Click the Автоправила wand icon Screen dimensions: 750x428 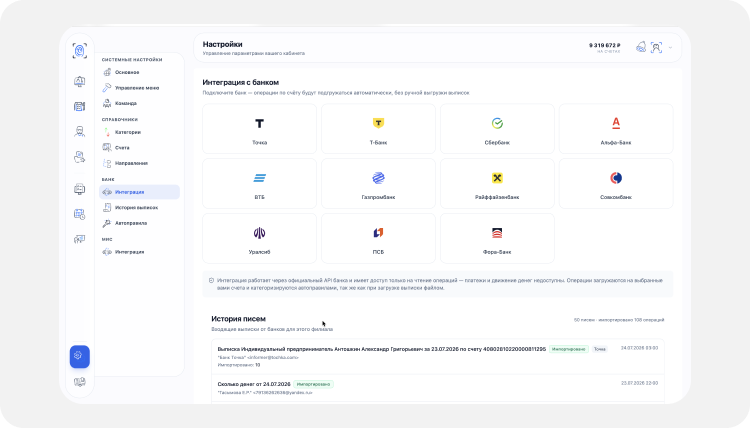pos(107,223)
